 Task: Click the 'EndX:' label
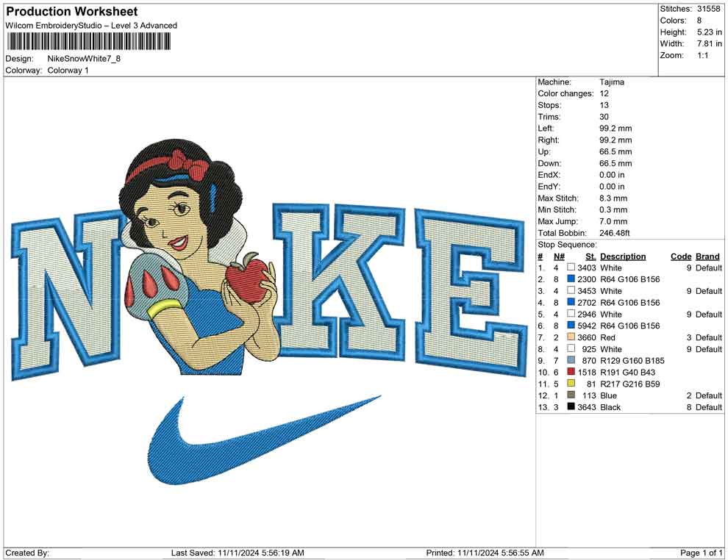[x=549, y=175]
